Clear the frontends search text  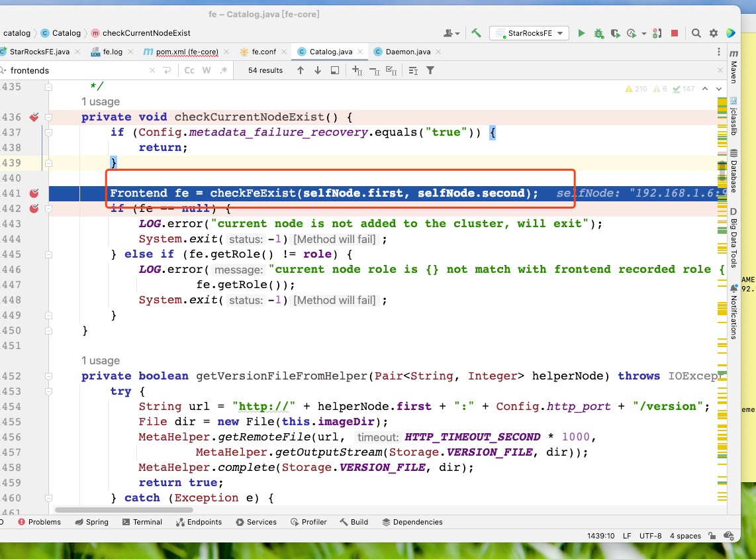coord(152,70)
